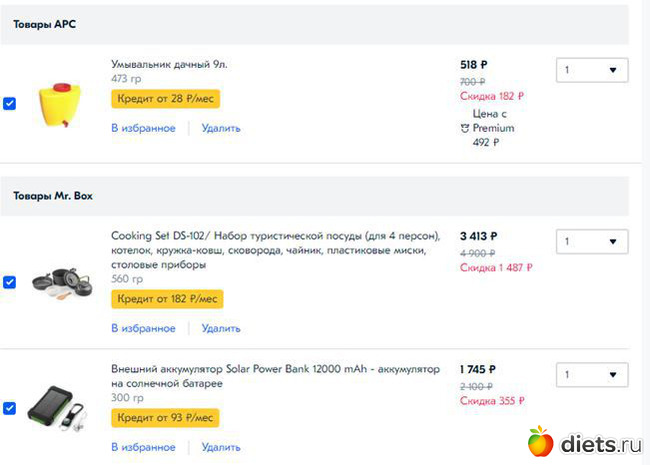Toggle the Cooking Set DS-102 checkbox
Image resolution: width=650 pixels, height=465 pixels.
tap(10, 282)
